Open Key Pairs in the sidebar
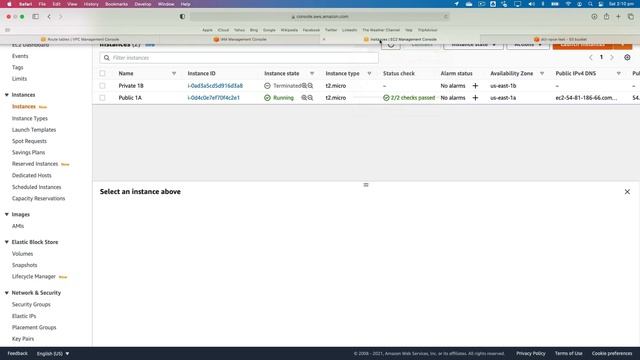640x360 pixels. (23, 339)
